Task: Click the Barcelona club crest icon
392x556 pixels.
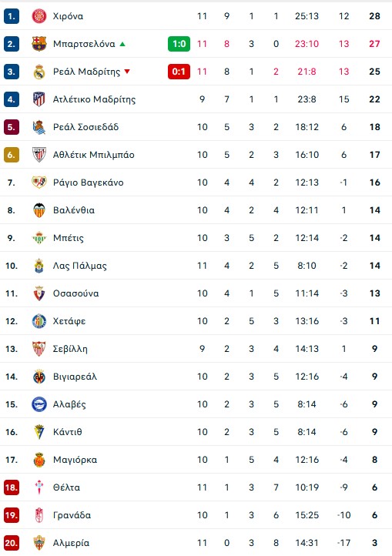Action: pos(39,44)
